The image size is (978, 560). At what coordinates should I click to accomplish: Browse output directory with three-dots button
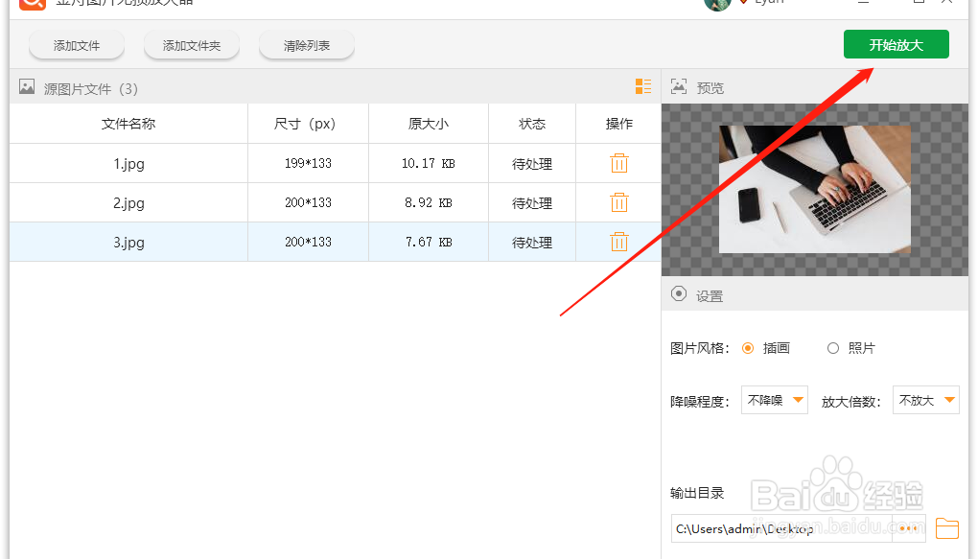click(908, 528)
